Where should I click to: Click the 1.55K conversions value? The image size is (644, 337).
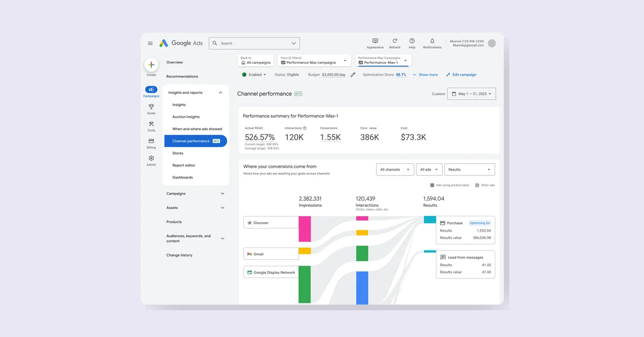pos(330,137)
